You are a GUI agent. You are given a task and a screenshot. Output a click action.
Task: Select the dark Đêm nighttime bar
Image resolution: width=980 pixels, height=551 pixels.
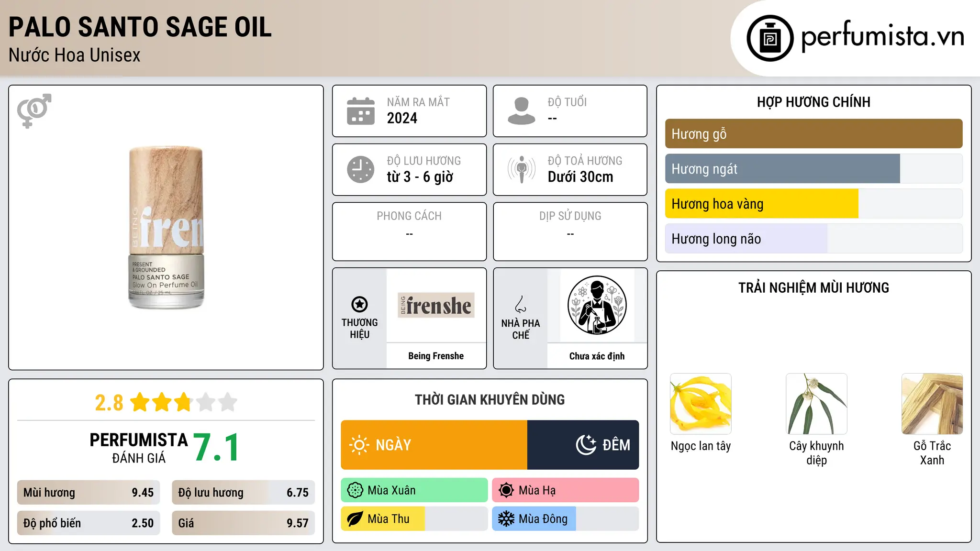point(583,445)
